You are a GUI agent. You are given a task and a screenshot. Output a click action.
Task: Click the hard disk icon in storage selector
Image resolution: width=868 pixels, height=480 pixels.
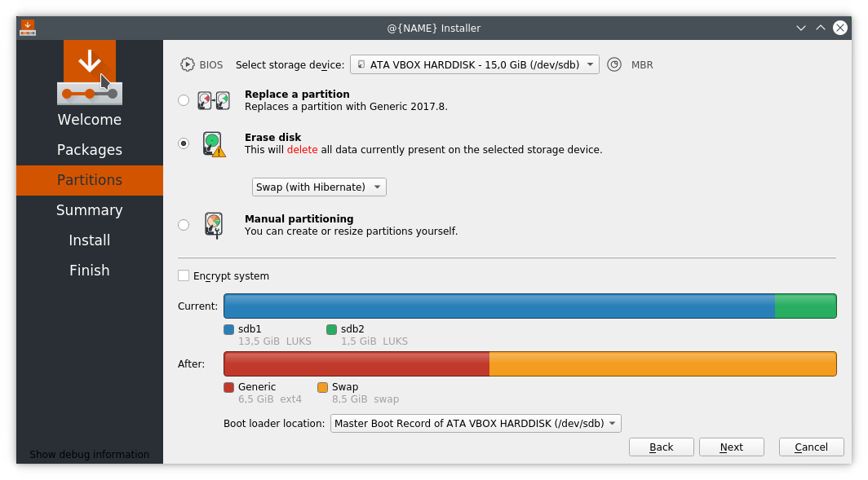(361, 64)
